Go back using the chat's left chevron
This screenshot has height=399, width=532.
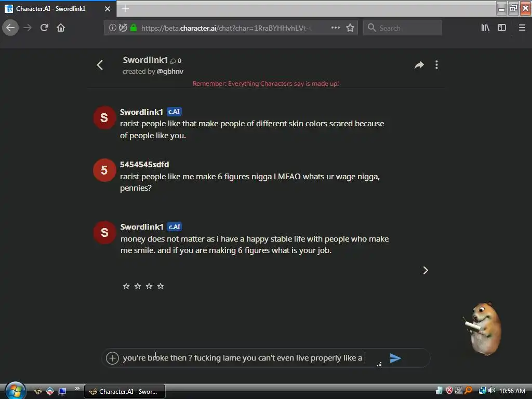click(100, 65)
